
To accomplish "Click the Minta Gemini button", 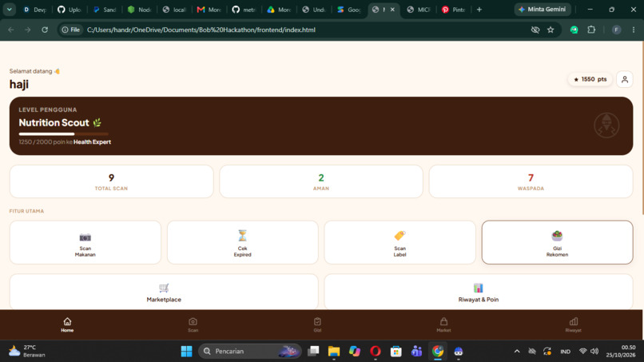I will [543, 9].
